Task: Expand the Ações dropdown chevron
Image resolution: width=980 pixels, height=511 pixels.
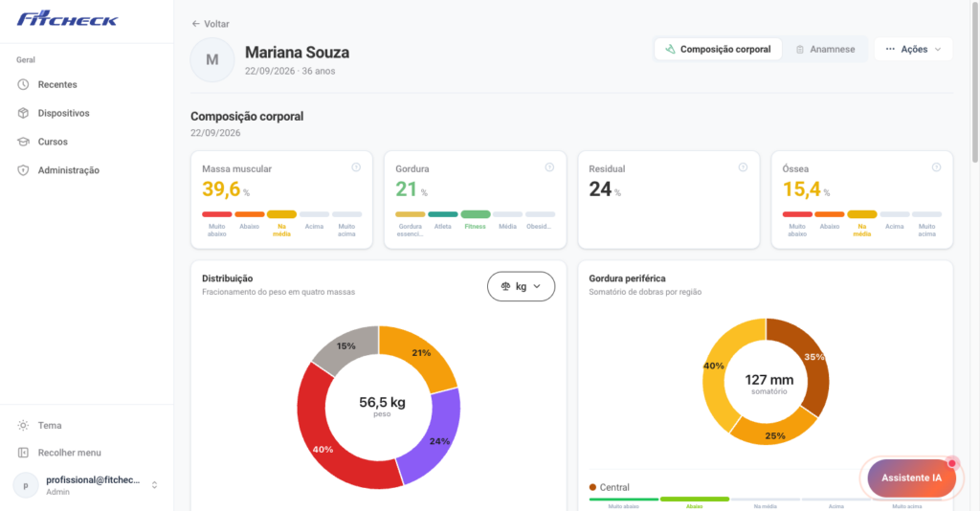Action: tap(938, 50)
